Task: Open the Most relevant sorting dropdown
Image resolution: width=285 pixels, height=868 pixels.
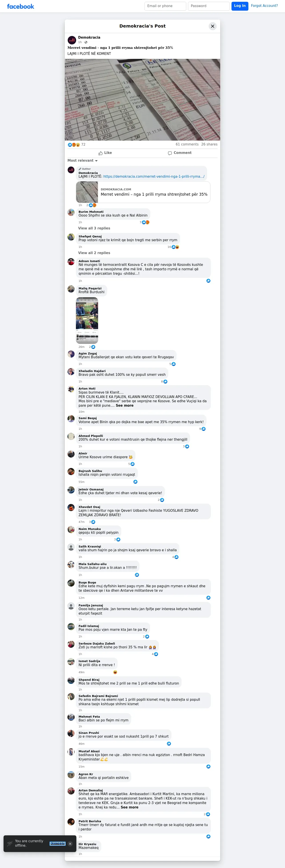Action: tap(83, 161)
